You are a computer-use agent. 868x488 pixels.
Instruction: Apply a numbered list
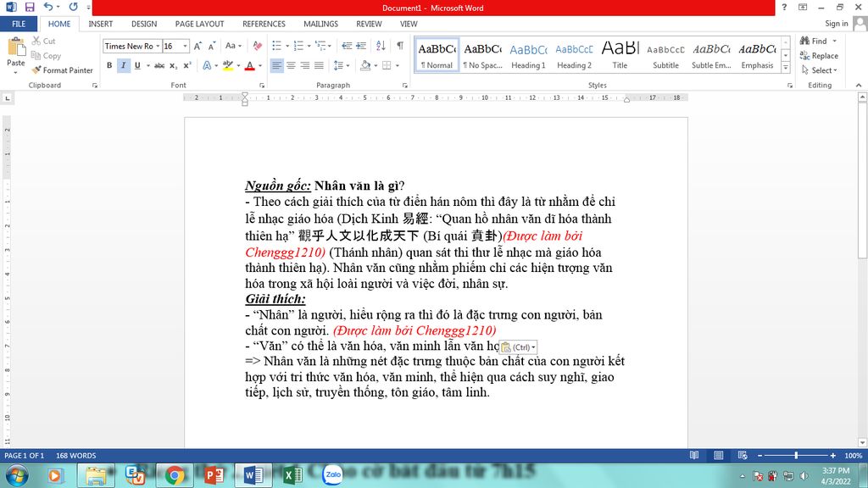(298, 46)
